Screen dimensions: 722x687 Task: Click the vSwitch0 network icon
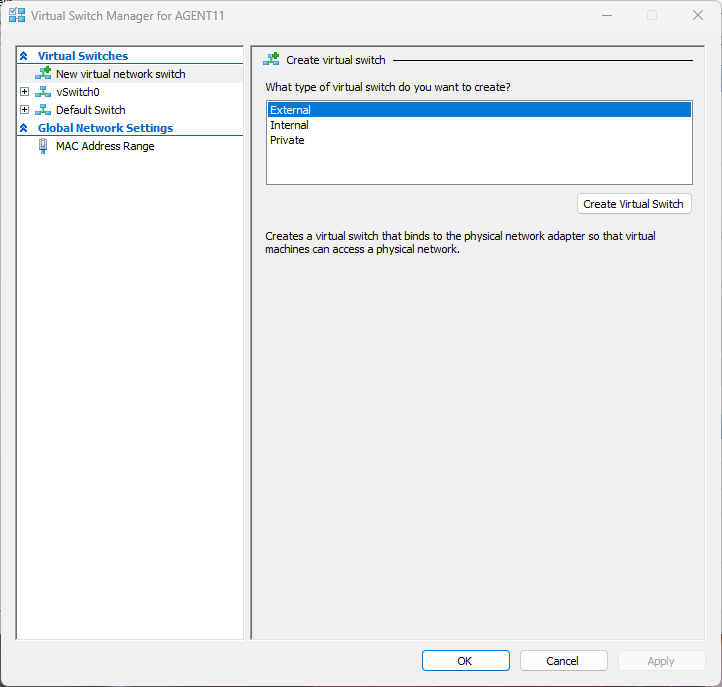[x=43, y=92]
